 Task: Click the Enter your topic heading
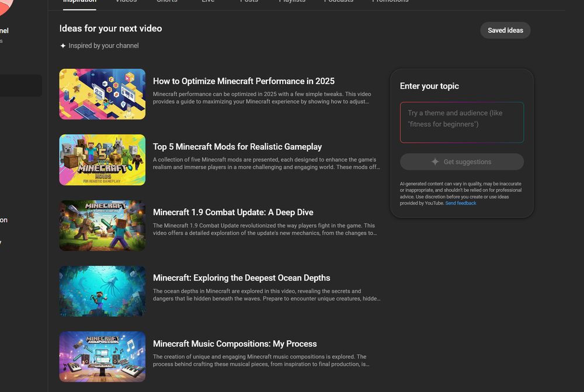(x=429, y=86)
